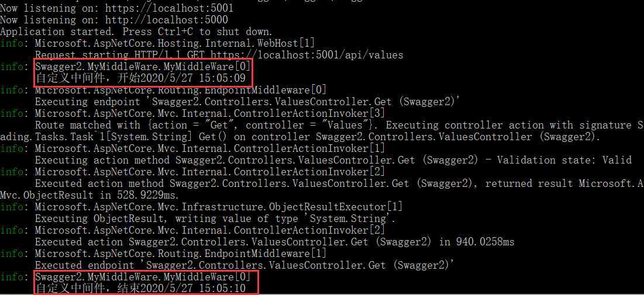Select the last Swagger2.MyMiddleWare.MyMiddleWare[0] log line
Image resolution: width=644 pixels, height=295 pixels.
pos(143,276)
